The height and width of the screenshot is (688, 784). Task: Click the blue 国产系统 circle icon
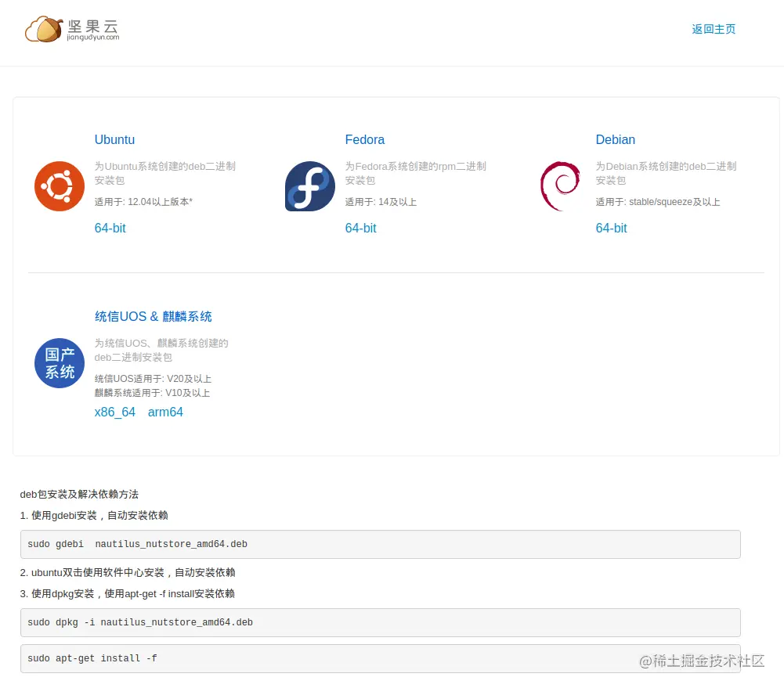point(60,363)
